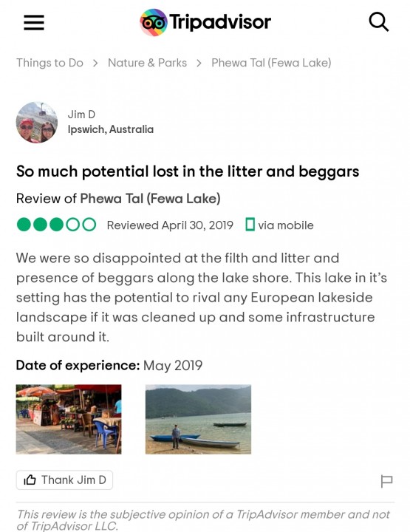Viewport: 410px width, 532px height.
Task: Click chevron after Nature & Parks
Action: click(x=199, y=63)
